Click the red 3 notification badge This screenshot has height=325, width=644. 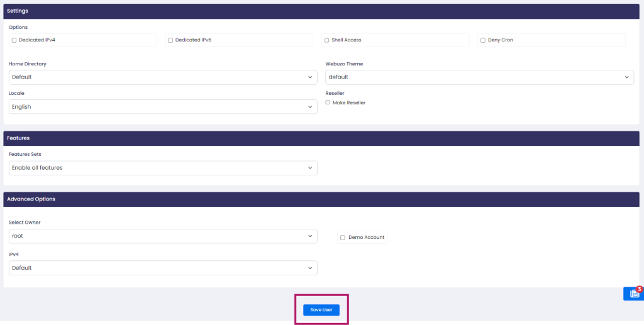(x=639, y=289)
